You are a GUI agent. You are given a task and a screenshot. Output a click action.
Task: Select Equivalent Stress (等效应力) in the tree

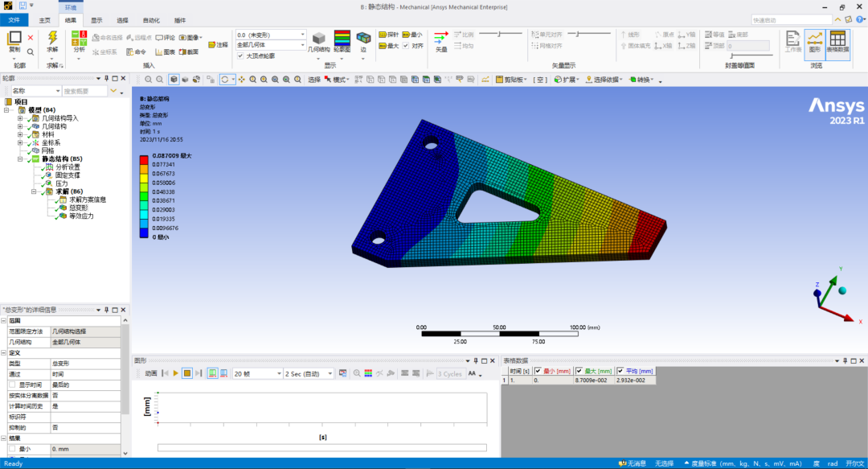81,216
